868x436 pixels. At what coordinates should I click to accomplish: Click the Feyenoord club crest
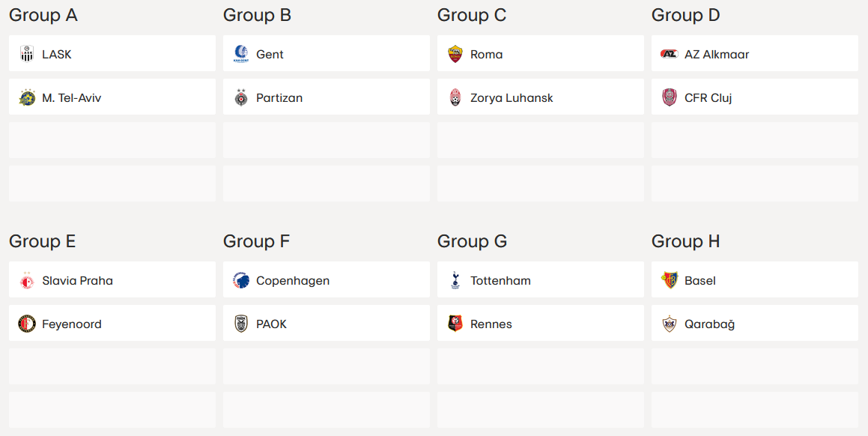[27, 324]
